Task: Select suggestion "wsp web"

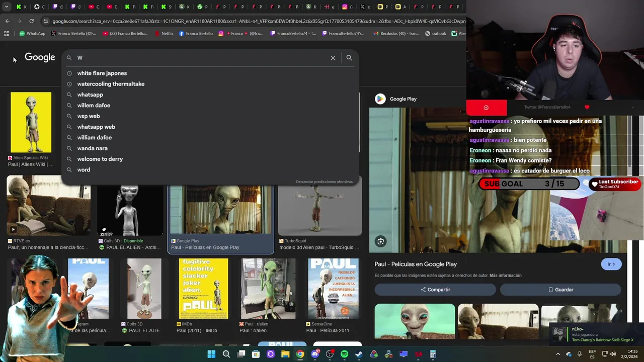Action: click(x=210, y=116)
